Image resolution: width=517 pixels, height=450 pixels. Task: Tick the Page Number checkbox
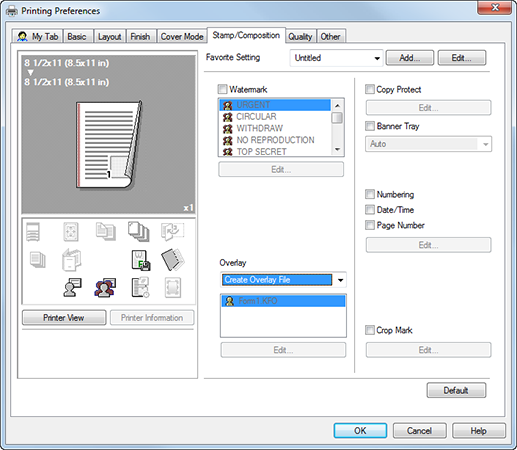[x=370, y=225]
